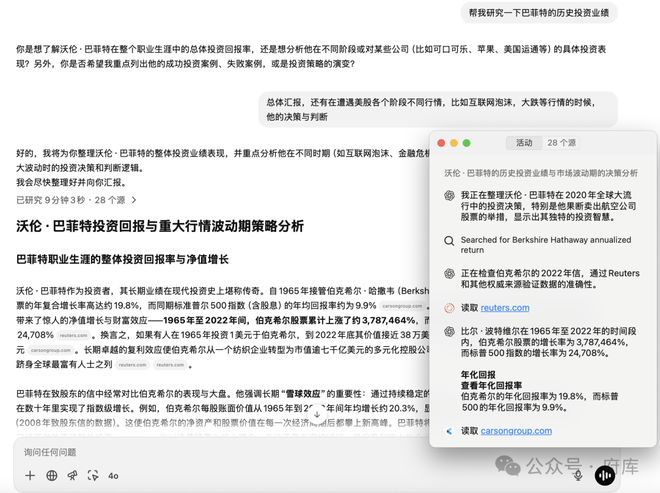
Task: Click the '年化回报' heading in activity panel
Action: click(478, 375)
